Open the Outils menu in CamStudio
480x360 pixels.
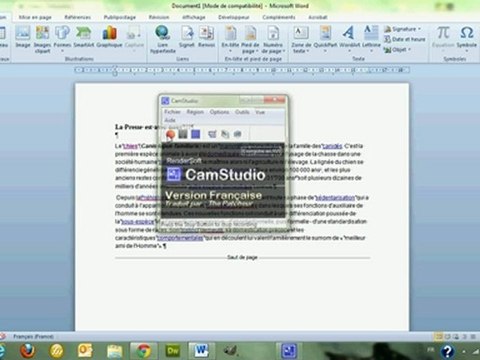242,112
